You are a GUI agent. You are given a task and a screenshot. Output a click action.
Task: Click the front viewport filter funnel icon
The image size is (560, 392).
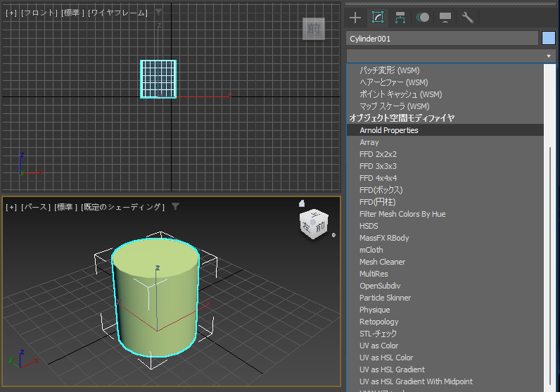158,13
